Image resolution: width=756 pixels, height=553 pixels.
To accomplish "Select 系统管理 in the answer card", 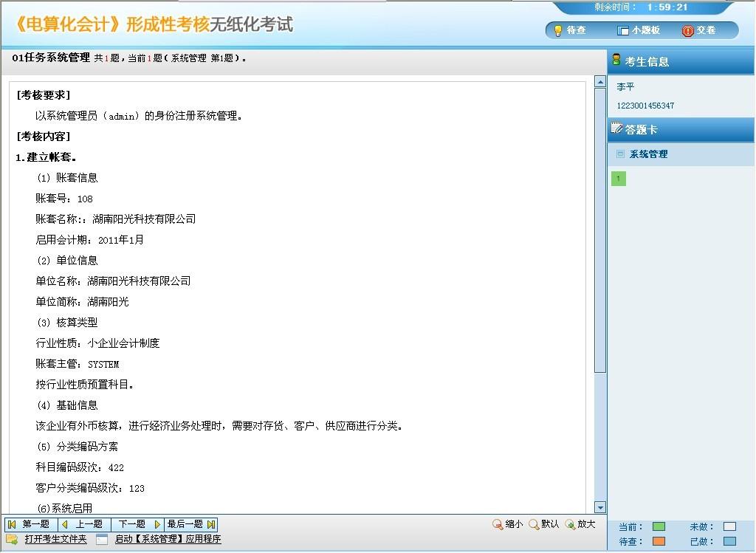I will (647, 154).
